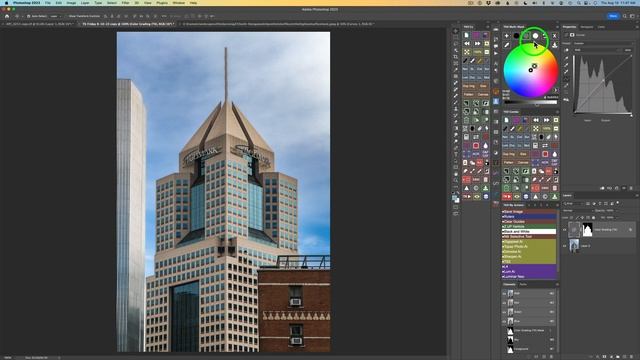The image size is (640, 360).
Task: Click the X button in TK Multi-Mask panel
Action: [x=554, y=36]
